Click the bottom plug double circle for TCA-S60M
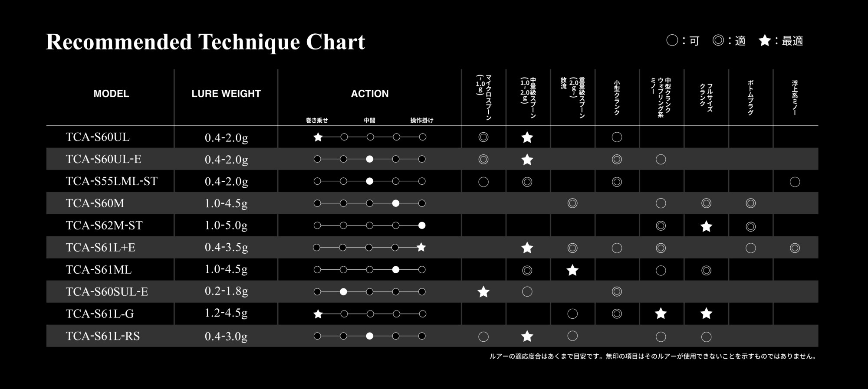Image resolution: width=868 pixels, height=389 pixels. [750, 203]
